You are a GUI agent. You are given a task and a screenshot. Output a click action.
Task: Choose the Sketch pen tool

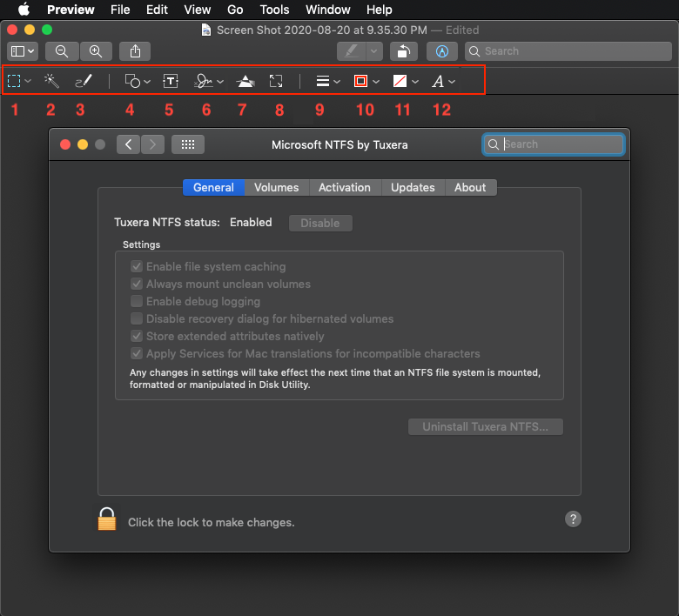pos(83,81)
